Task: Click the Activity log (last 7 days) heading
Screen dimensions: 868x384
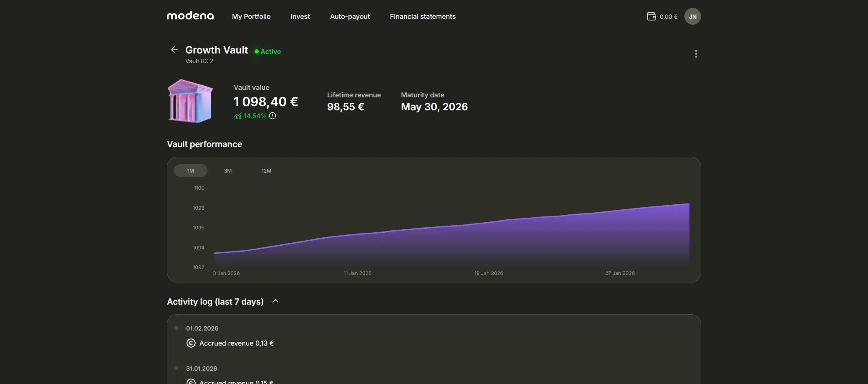Action: pos(215,302)
